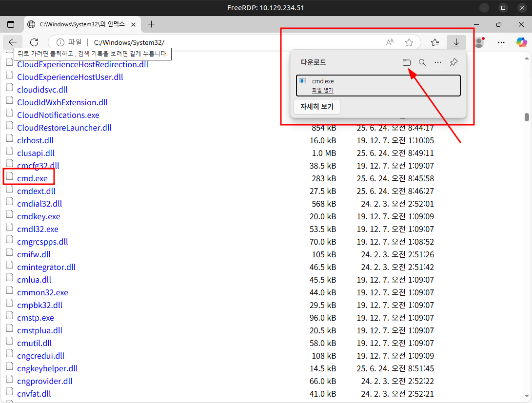This screenshot has height=403, width=532.
Task: Add this page to favorites with the star
Action: coord(409,42)
